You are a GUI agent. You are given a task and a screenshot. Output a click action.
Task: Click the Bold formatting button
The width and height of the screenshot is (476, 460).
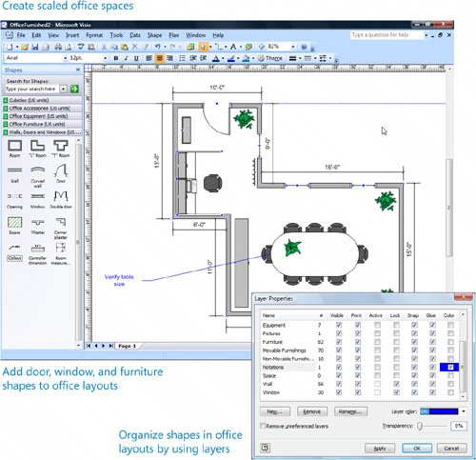pyautogui.click(x=116, y=58)
